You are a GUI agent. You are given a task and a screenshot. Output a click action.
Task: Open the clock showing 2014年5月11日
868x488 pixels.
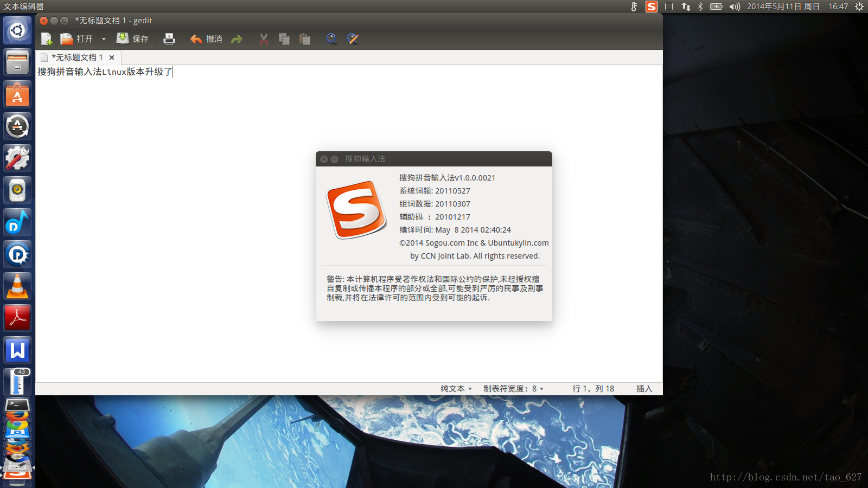click(797, 7)
